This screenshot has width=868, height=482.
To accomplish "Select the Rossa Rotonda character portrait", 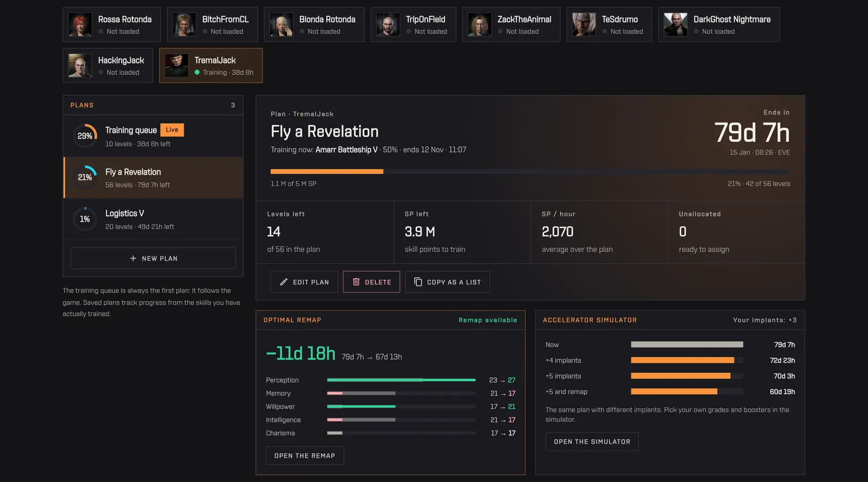I will tap(80, 24).
